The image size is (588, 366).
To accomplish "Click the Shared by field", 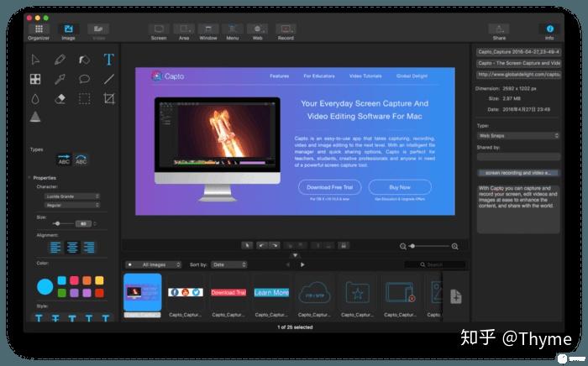I will [x=518, y=157].
